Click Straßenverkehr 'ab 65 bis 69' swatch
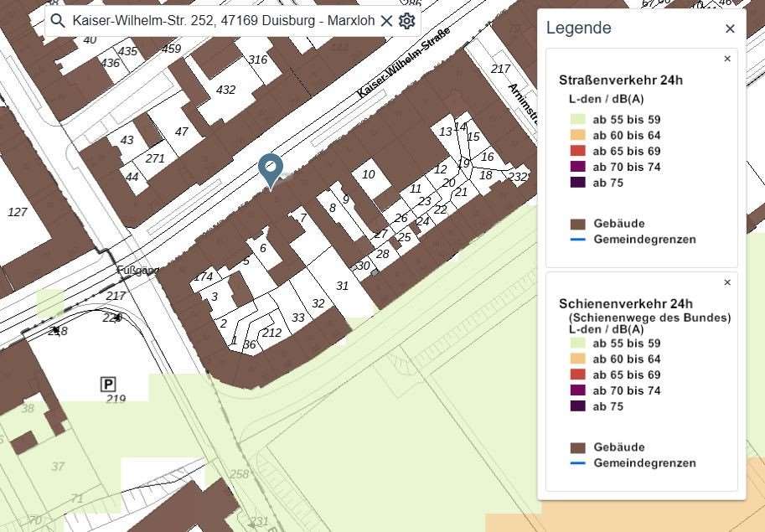 577,151
